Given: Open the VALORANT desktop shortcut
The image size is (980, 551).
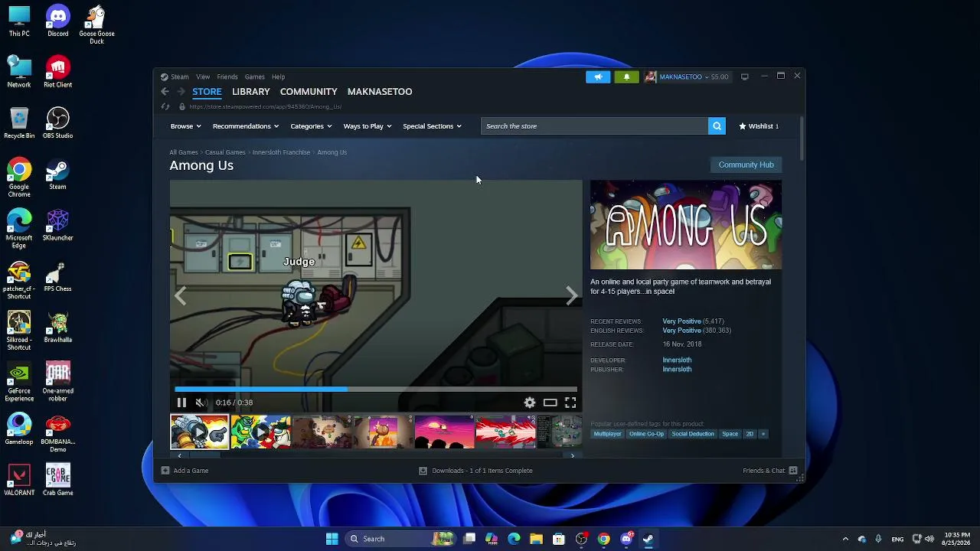Looking at the screenshot, I should click(19, 480).
